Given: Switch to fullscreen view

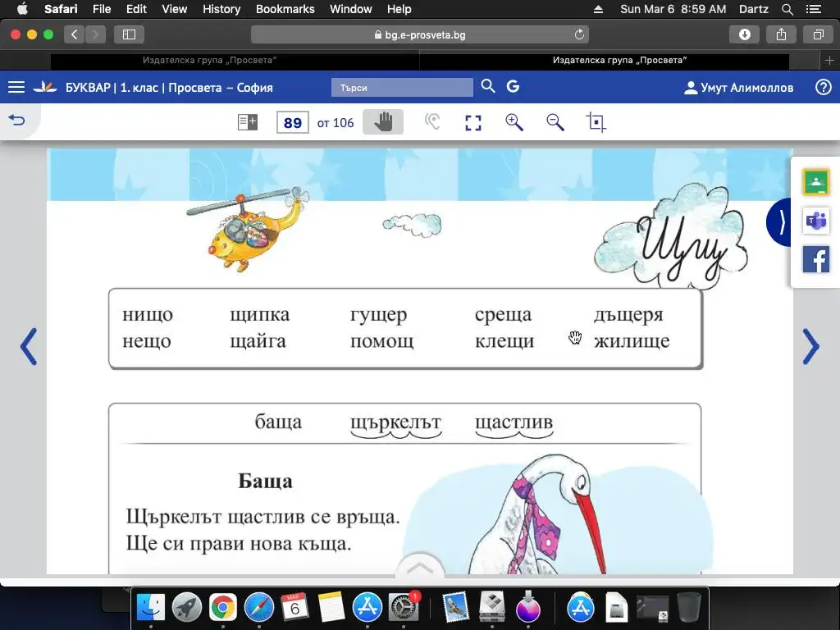Looking at the screenshot, I should [x=473, y=123].
